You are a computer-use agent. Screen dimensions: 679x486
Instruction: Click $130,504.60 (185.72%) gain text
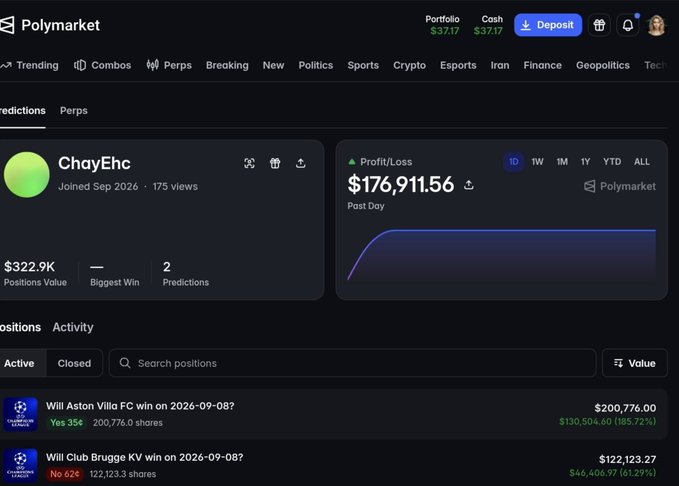pos(608,421)
